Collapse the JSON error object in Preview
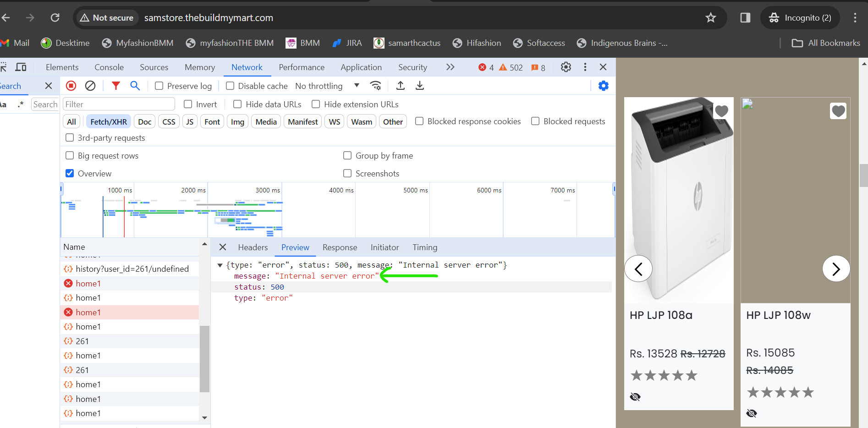This screenshot has width=868, height=428. (x=220, y=265)
